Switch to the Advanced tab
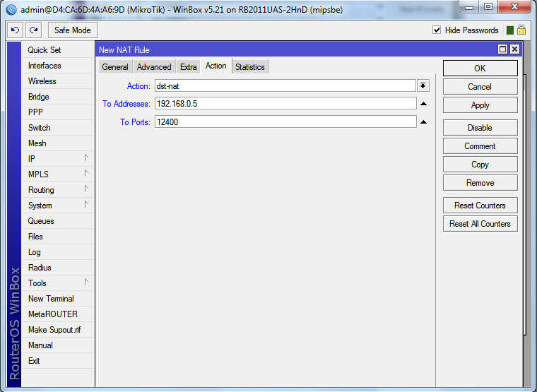537x392 pixels. (x=154, y=67)
